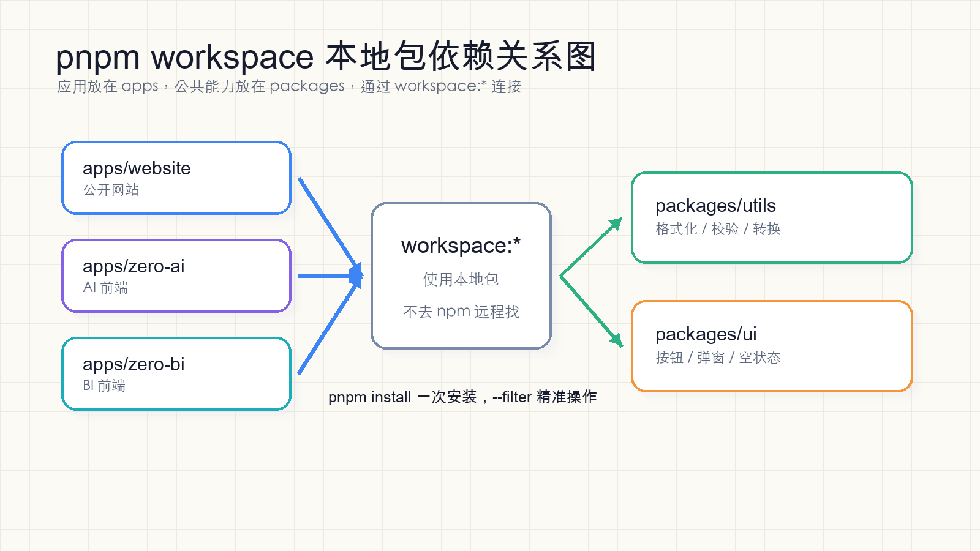Click the "AI 前端" label
Image resolution: width=980 pixels, height=551 pixels.
[x=105, y=288]
